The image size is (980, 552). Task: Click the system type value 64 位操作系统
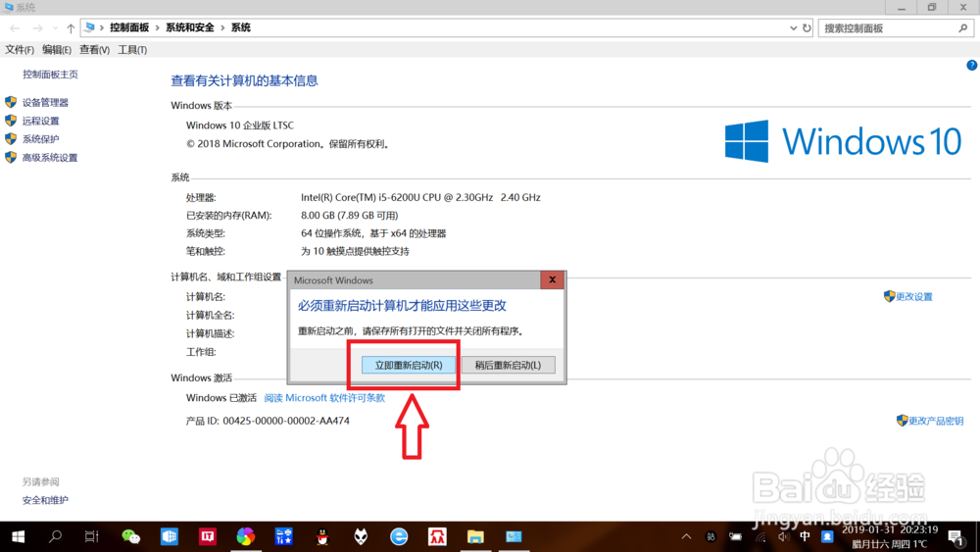tap(373, 233)
